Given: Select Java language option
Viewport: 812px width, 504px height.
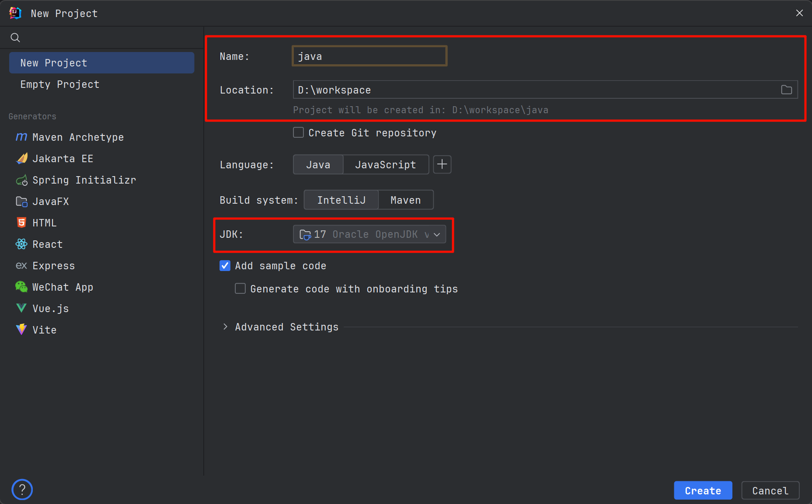Looking at the screenshot, I should point(318,165).
